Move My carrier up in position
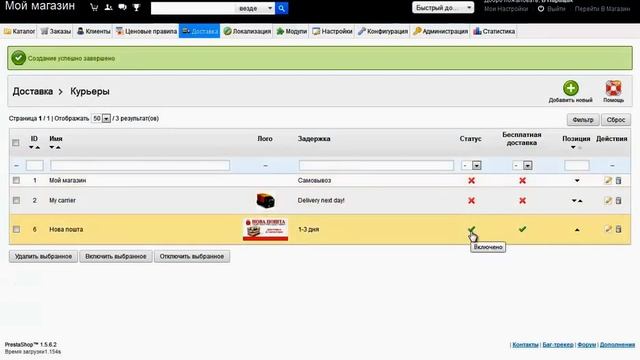Image resolution: width=640 pixels, height=360 pixels. pos(580,201)
